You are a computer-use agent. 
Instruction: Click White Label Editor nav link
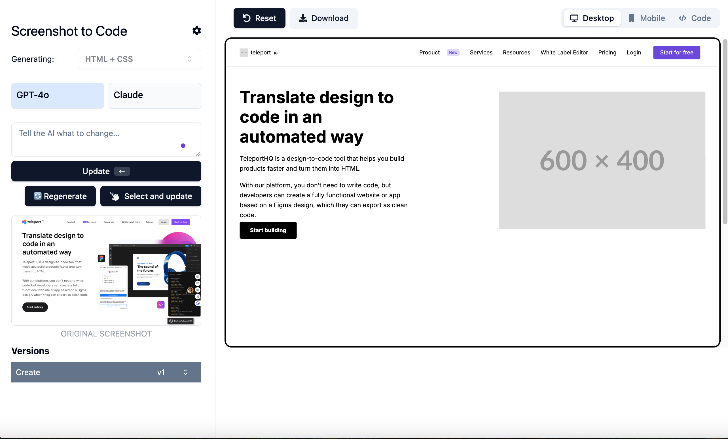click(564, 52)
